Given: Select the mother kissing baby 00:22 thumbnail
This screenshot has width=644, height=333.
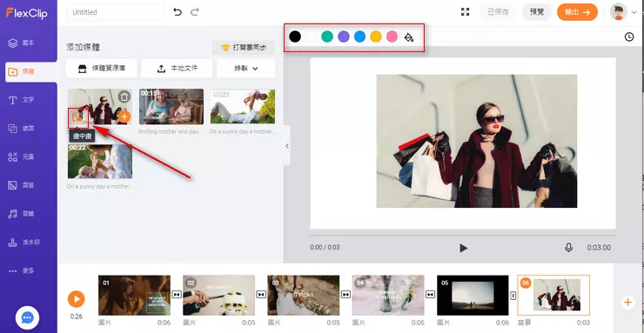Looking at the screenshot, I should pyautogui.click(x=100, y=161).
